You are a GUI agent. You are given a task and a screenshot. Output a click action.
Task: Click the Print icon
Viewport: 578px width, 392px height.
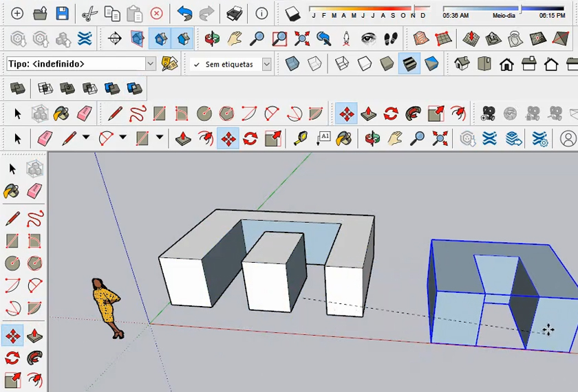click(234, 13)
